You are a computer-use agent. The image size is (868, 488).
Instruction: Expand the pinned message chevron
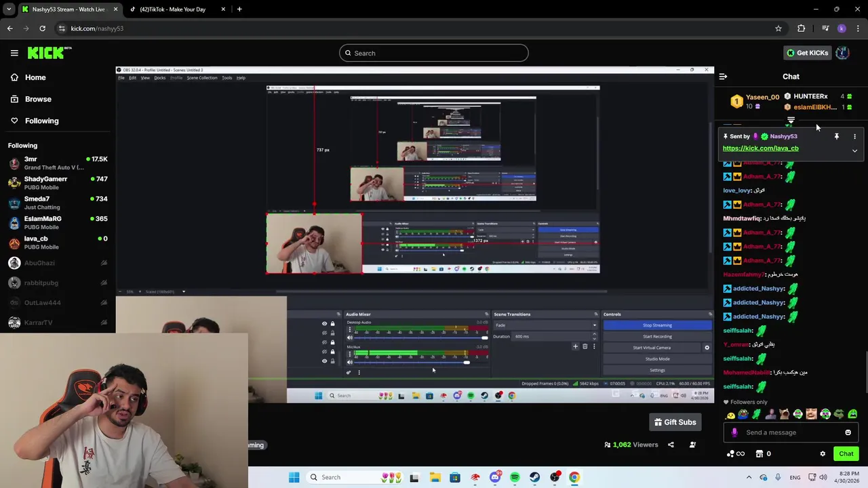coord(854,150)
